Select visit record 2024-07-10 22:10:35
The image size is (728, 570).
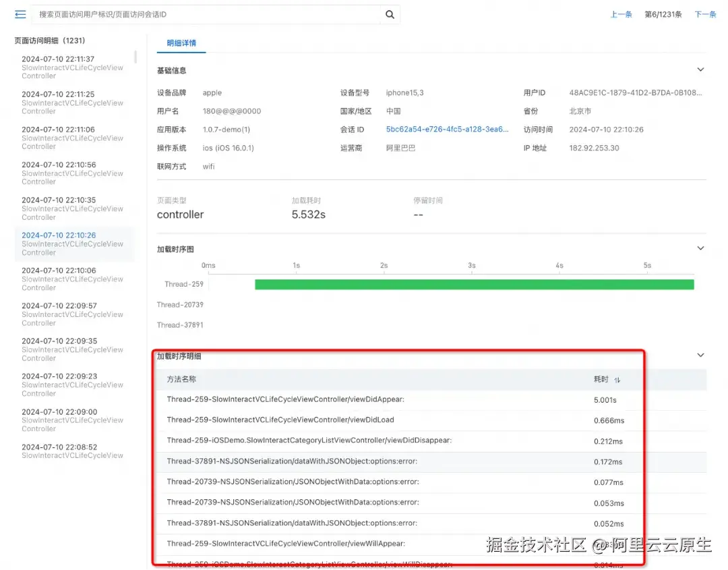pyautogui.click(x=74, y=208)
